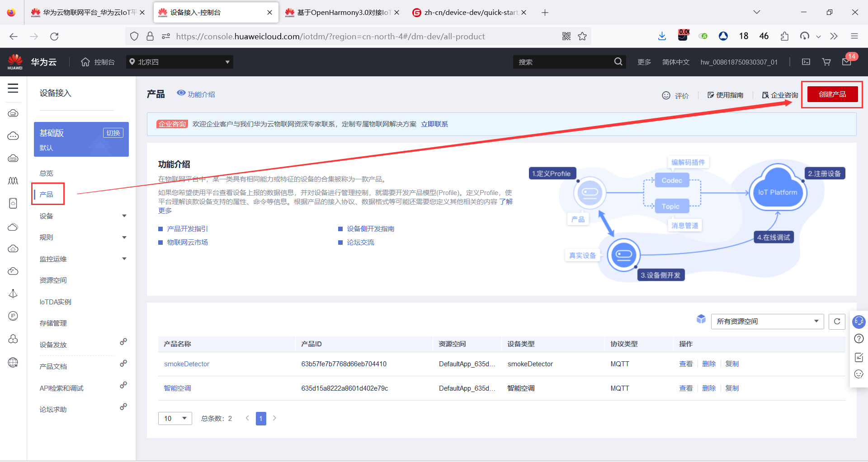Click 使用指南 at the top
Viewport: 868px width, 462px height.
726,95
